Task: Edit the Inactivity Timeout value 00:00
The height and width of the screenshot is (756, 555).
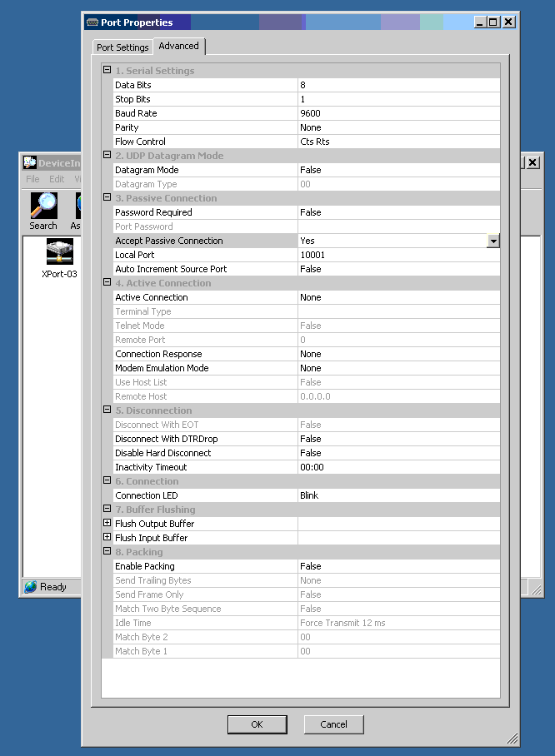Action: pos(398,467)
